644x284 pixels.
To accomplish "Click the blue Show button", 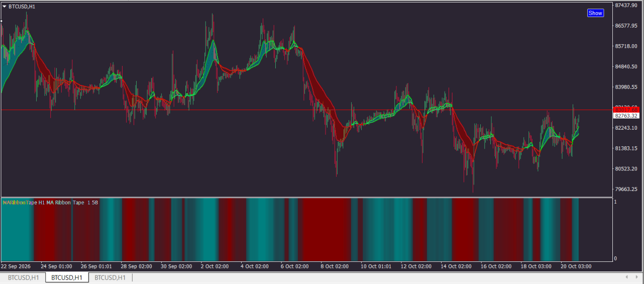I will (x=595, y=13).
